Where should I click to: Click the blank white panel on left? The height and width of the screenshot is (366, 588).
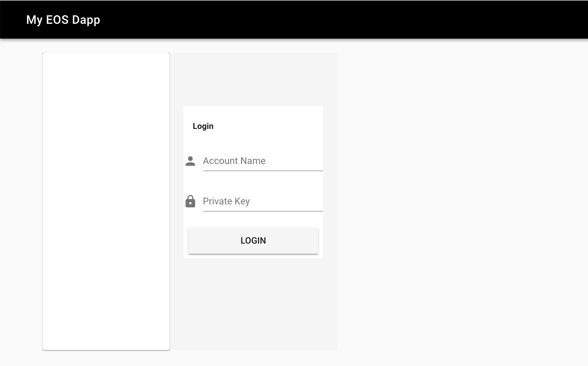click(106, 201)
